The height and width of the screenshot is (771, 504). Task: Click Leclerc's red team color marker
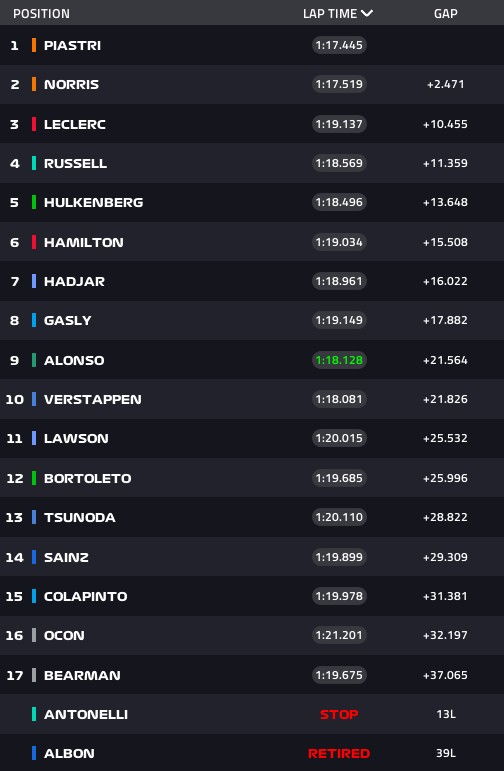[34, 124]
